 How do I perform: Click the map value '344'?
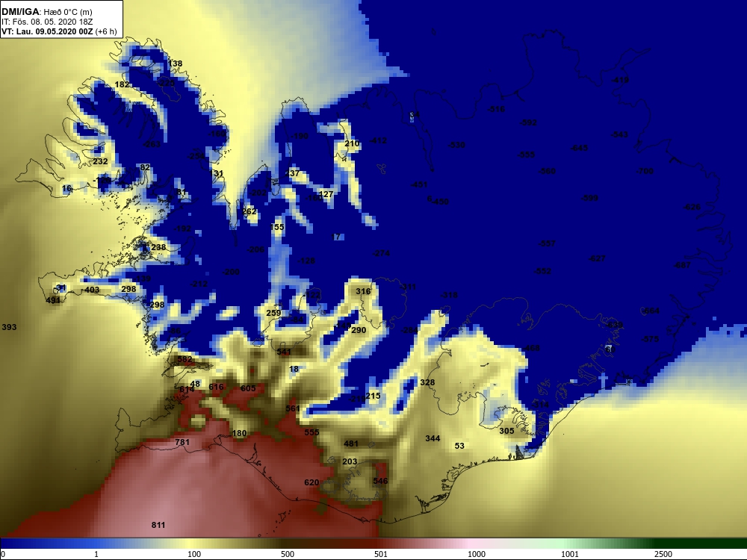tap(433, 438)
